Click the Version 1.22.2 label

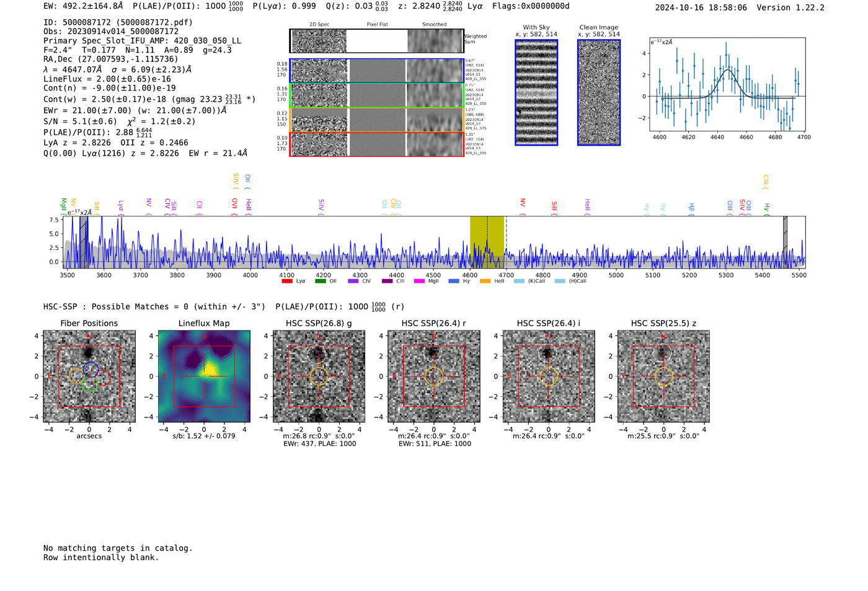coord(791,7)
